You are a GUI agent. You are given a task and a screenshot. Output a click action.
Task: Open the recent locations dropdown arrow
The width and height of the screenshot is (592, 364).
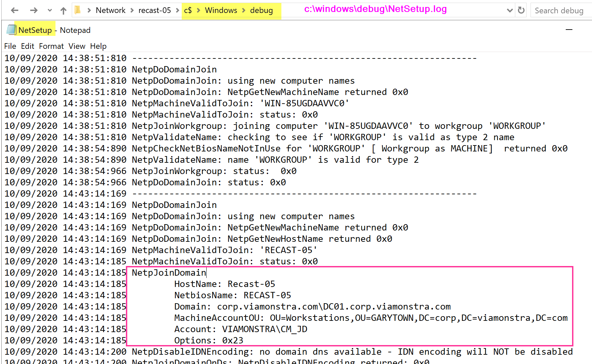tap(50, 10)
